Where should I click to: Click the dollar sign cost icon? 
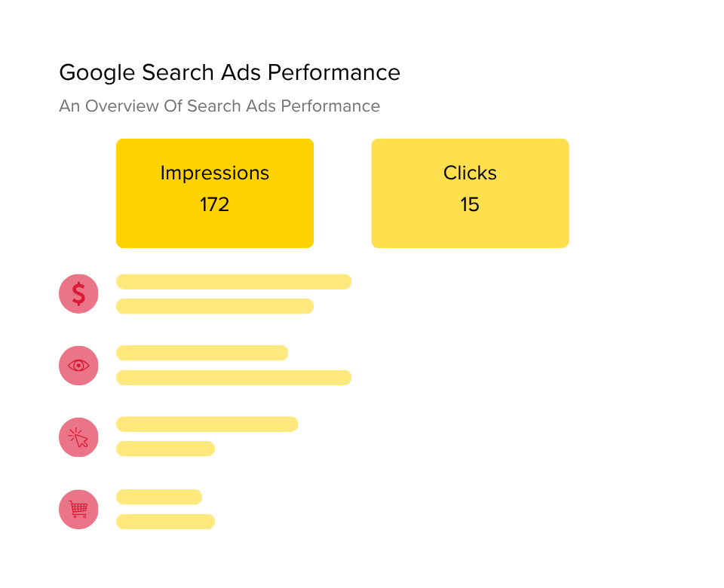click(x=78, y=294)
